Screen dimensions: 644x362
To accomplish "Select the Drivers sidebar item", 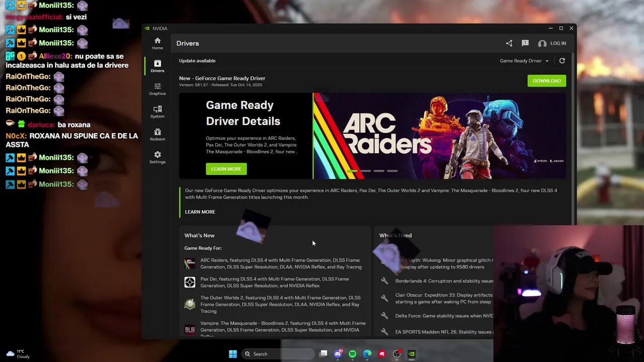I will [157, 66].
